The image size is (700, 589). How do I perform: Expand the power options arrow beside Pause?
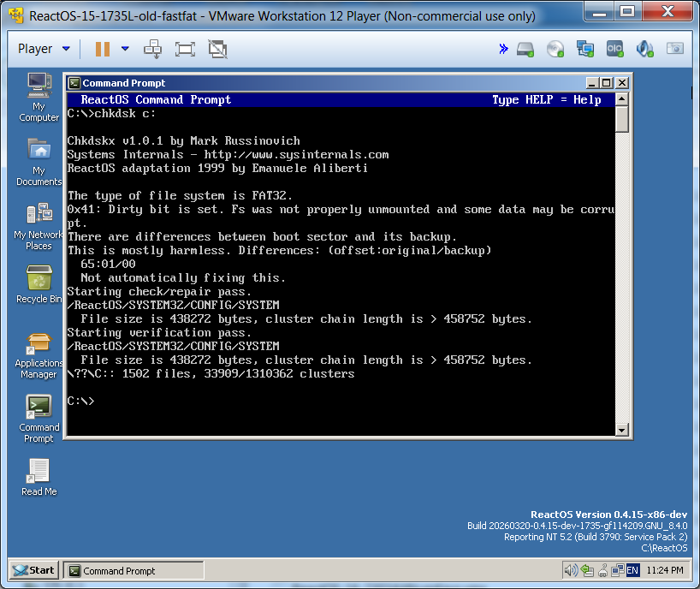[125, 49]
